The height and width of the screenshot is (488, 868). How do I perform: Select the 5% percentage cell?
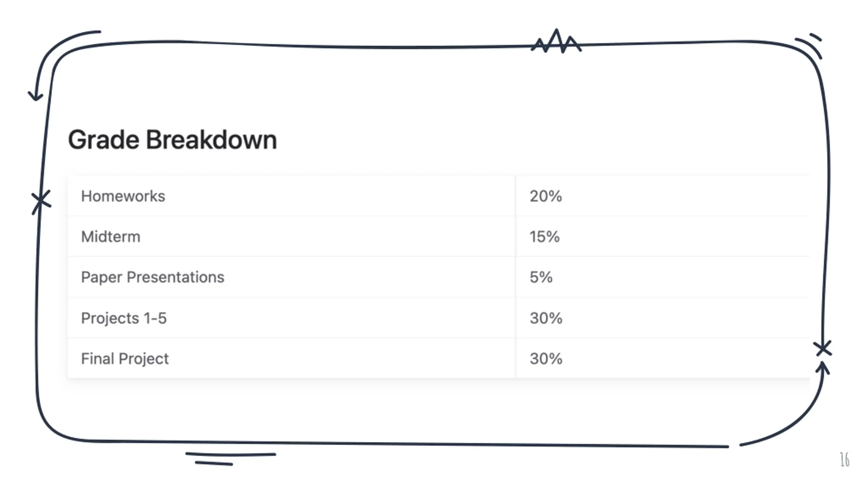pos(663,277)
